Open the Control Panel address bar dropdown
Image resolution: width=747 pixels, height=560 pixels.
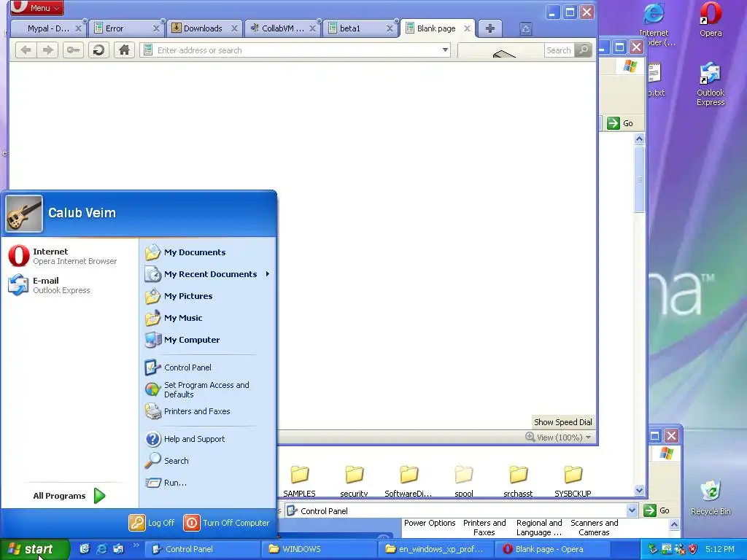click(x=632, y=510)
